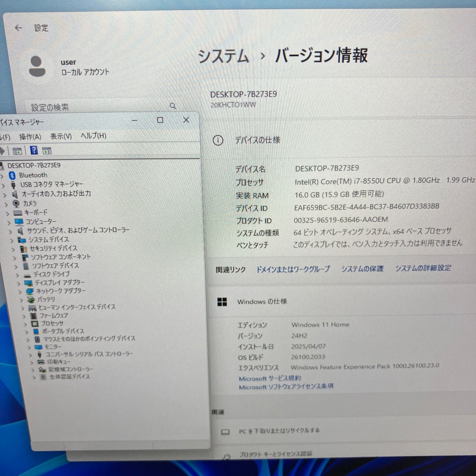Expand the ヒューマン インターフェイス デバイス node
Screen dimensions: 476x476
click(x=23, y=308)
